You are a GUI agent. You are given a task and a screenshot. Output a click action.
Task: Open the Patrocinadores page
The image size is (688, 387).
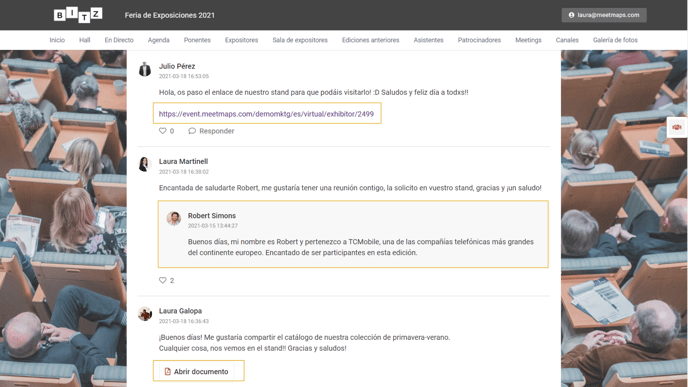(479, 40)
